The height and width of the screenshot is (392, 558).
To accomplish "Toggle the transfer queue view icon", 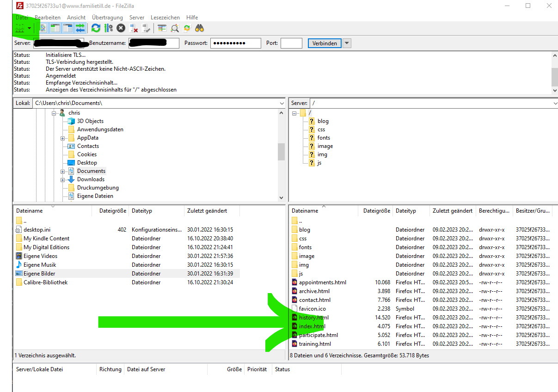I will tap(80, 28).
